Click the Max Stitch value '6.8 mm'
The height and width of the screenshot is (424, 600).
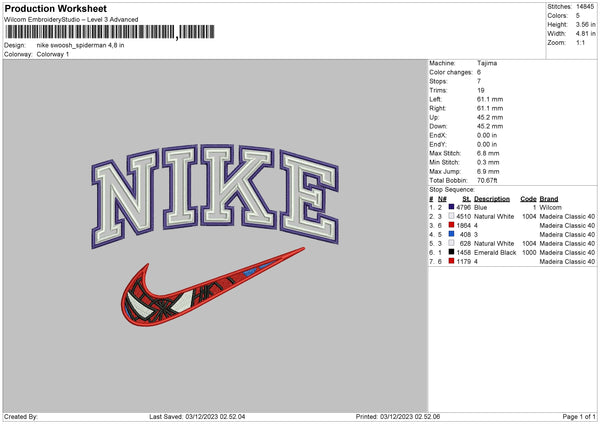click(488, 153)
